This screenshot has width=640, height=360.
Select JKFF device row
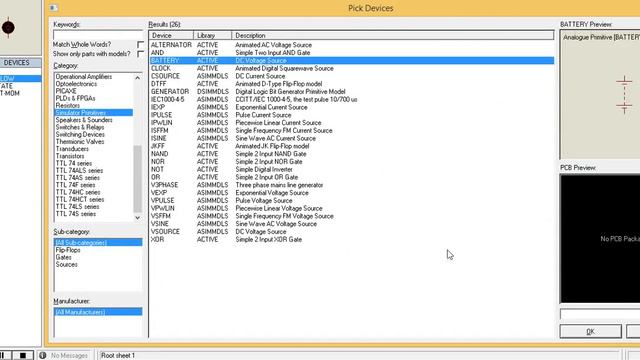pyautogui.click(x=352, y=146)
